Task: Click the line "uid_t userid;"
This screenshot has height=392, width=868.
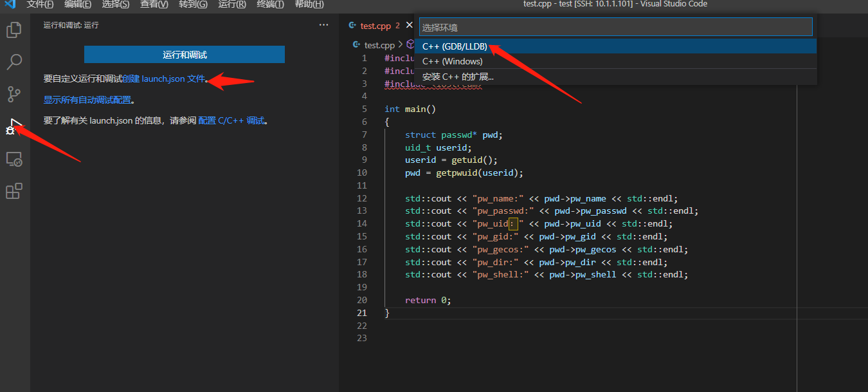Action: pos(439,147)
